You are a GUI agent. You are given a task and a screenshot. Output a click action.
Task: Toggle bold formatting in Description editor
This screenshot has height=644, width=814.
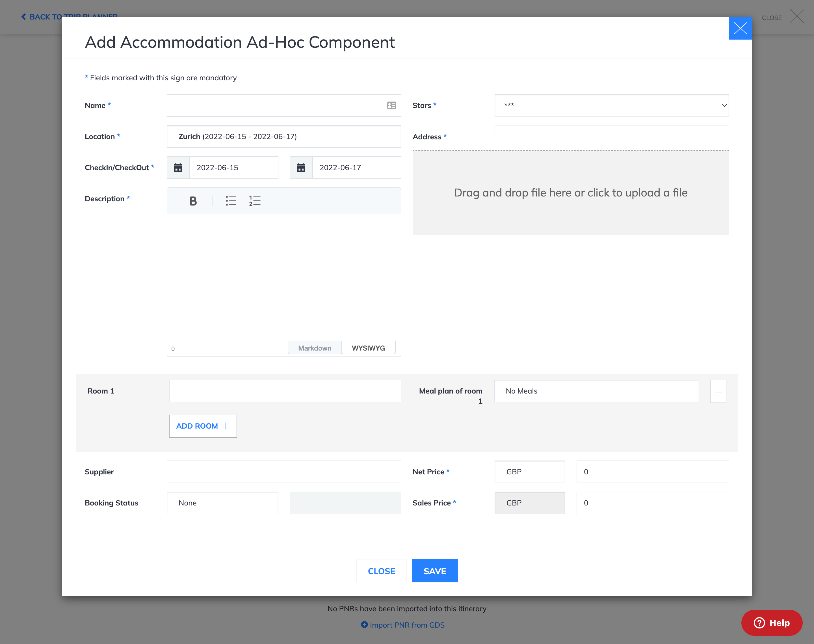pyautogui.click(x=193, y=201)
